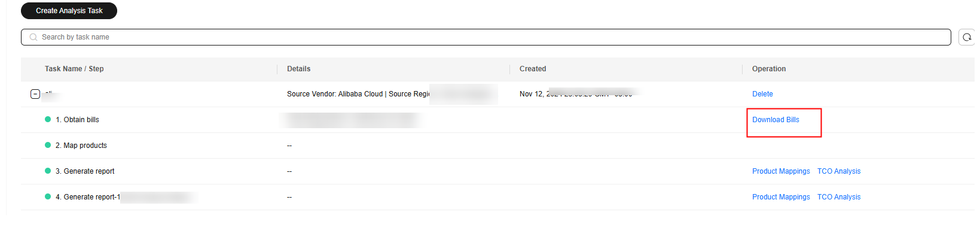Select the Operation column header
The image size is (980, 227).
tap(769, 69)
